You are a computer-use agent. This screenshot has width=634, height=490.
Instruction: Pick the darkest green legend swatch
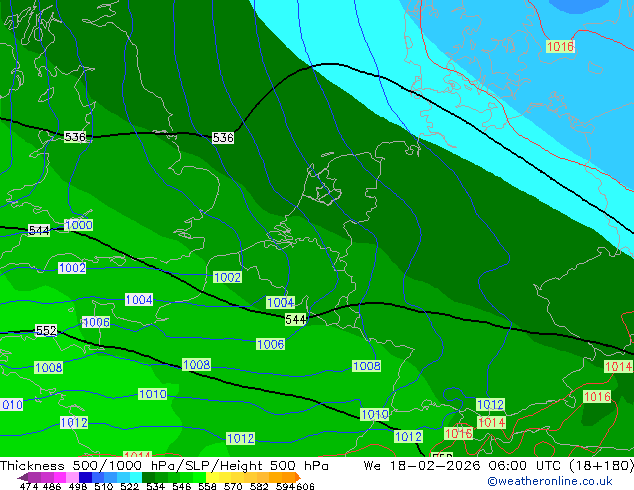[x=148, y=477]
